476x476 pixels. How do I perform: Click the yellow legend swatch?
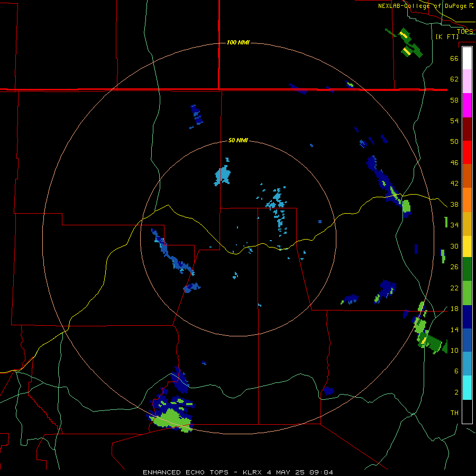467,246
